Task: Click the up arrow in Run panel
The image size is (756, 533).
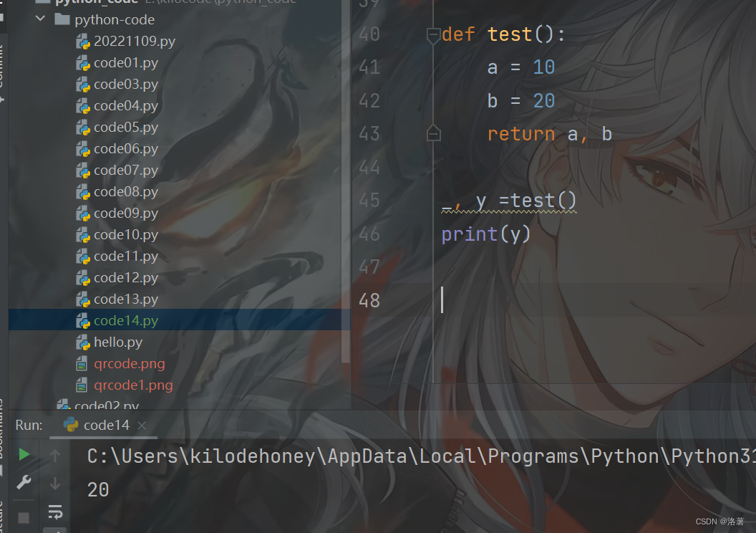Action: (55, 456)
